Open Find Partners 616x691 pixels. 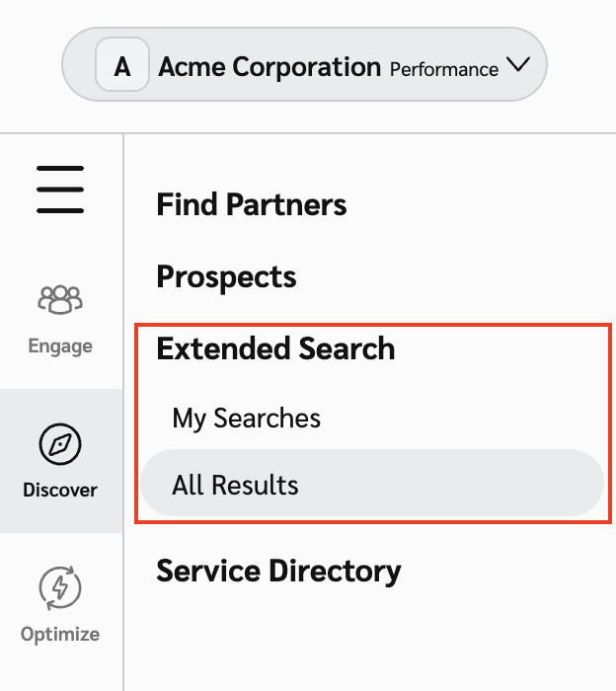click(x=252, y=205)
